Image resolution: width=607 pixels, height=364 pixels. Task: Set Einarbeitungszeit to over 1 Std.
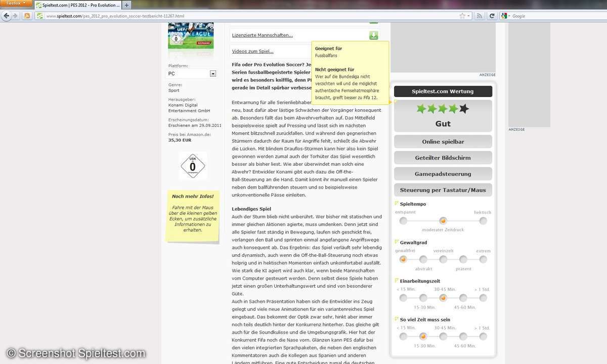coord(483,298)
